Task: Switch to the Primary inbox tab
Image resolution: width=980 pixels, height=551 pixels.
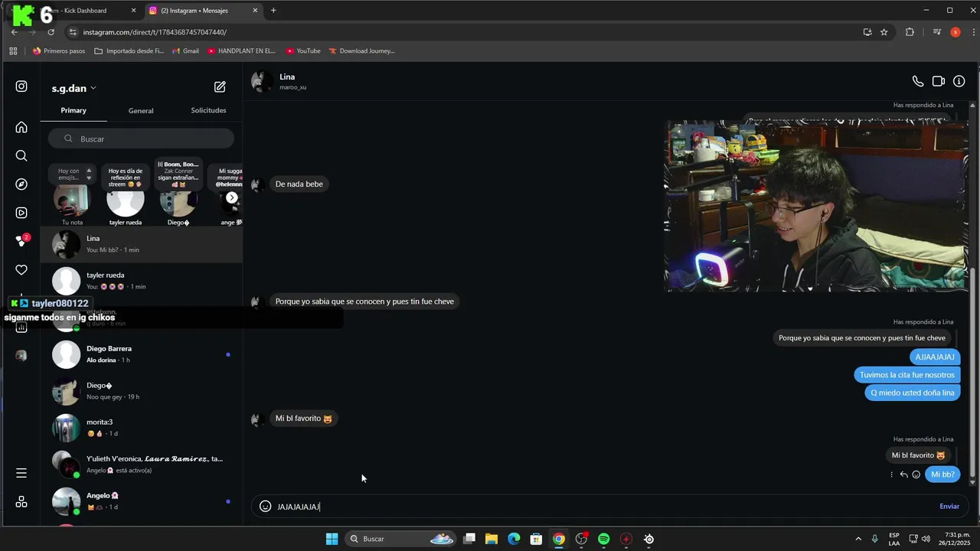Action: (x=73, y=110)
